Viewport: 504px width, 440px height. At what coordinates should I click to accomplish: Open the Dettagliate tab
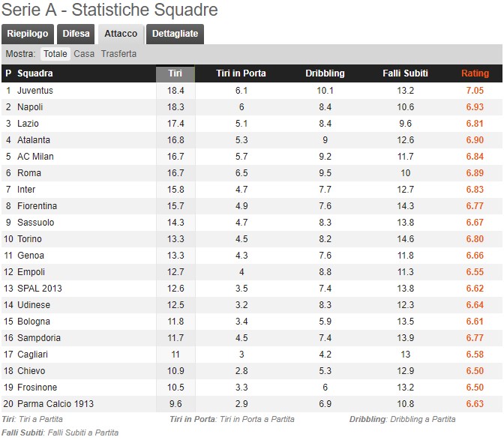point(175,34)
